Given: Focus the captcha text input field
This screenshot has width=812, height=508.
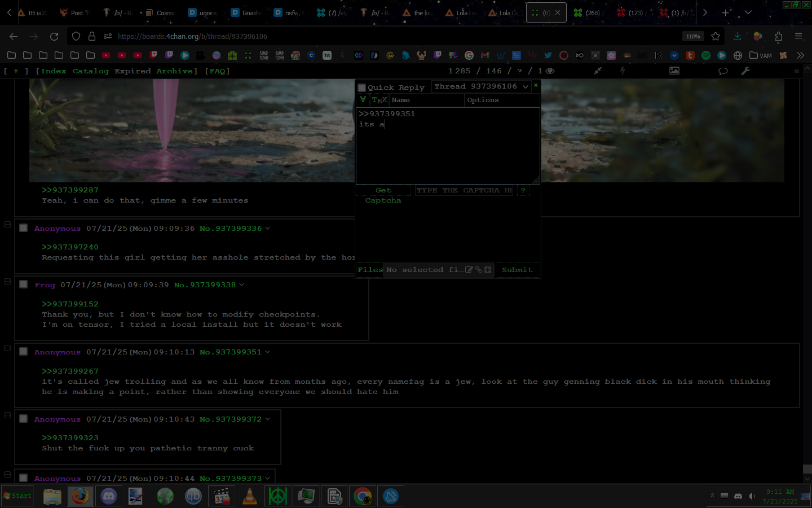Looking at the screenshot, I should coord(464,190).
